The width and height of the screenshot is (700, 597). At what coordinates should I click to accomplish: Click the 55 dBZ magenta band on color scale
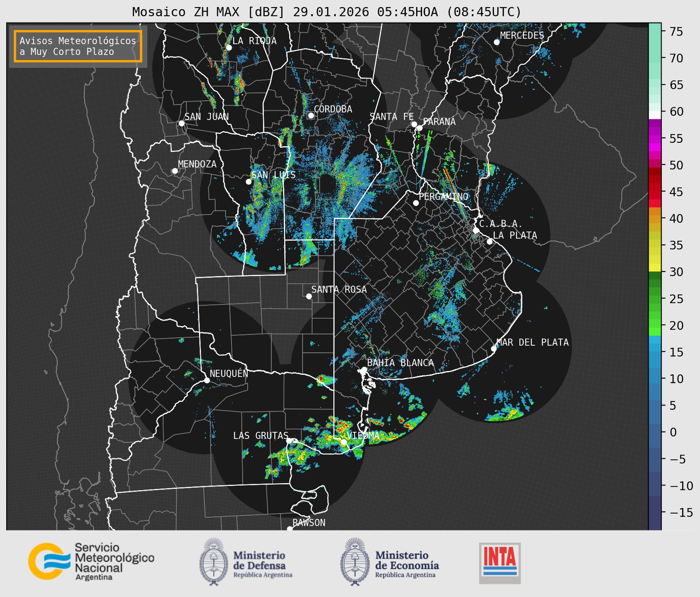click(x=655, y=138)
